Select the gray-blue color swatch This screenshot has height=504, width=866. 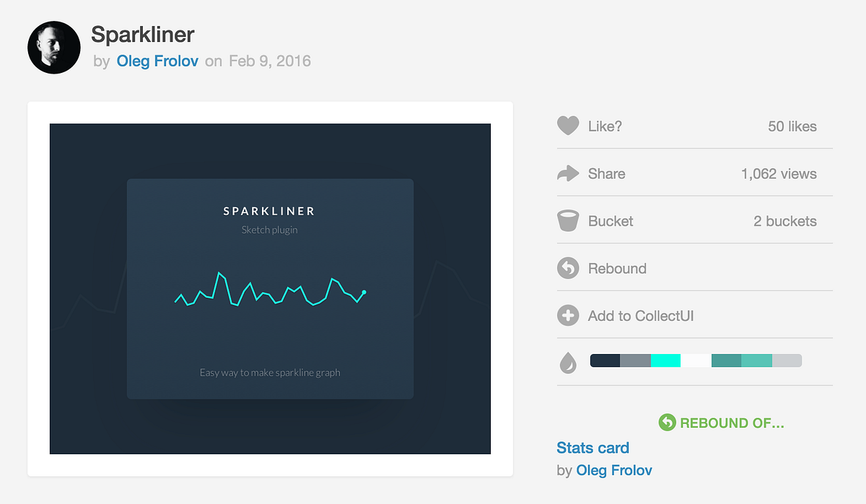coord(636,361)
